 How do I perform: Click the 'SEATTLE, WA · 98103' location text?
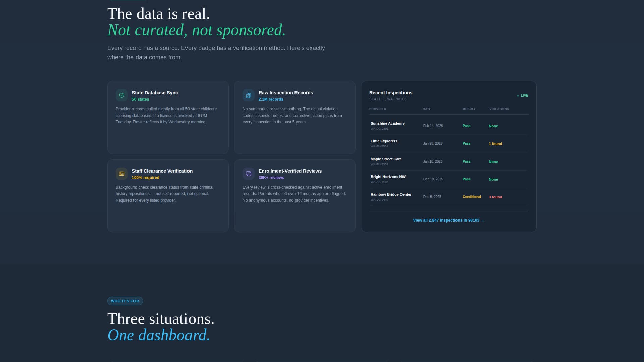tap(388, 99)
